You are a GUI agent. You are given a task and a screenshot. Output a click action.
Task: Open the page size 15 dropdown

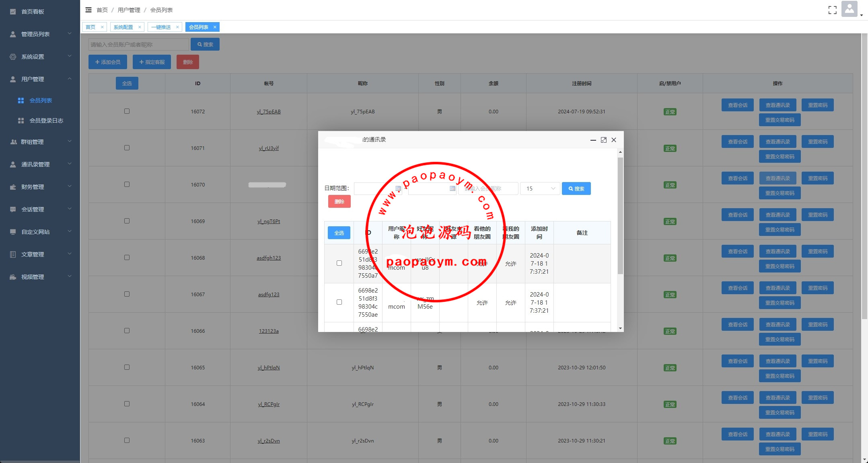coord(540,188)
